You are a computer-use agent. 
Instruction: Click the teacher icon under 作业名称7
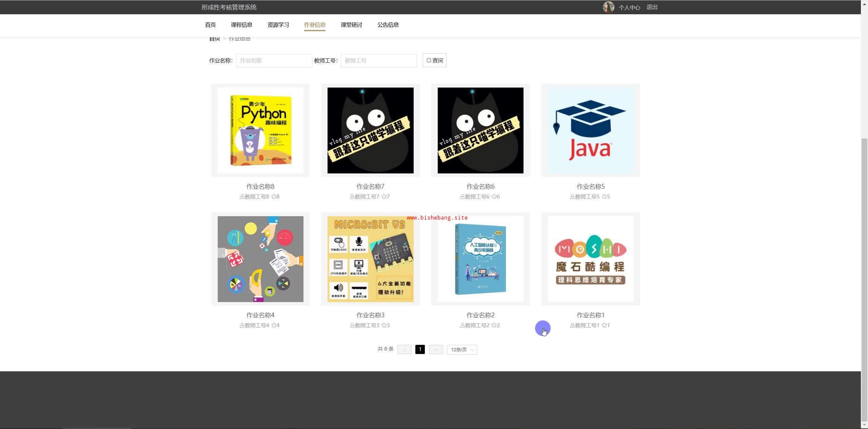[352, 197]
